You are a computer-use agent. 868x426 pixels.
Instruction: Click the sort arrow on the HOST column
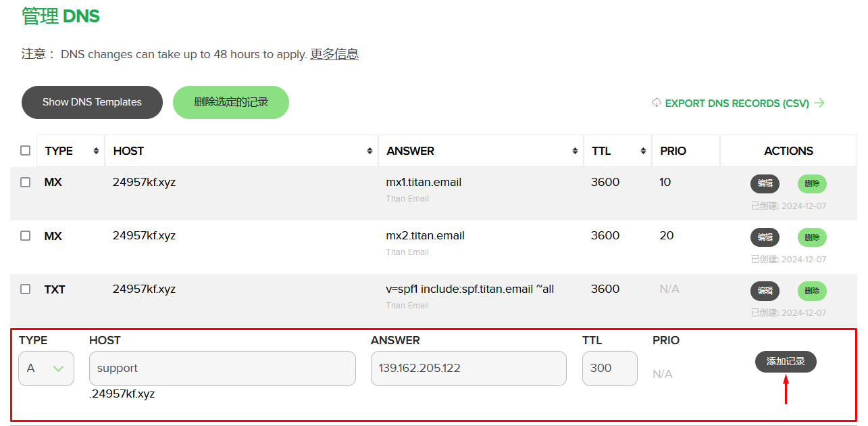click(370, 150)
